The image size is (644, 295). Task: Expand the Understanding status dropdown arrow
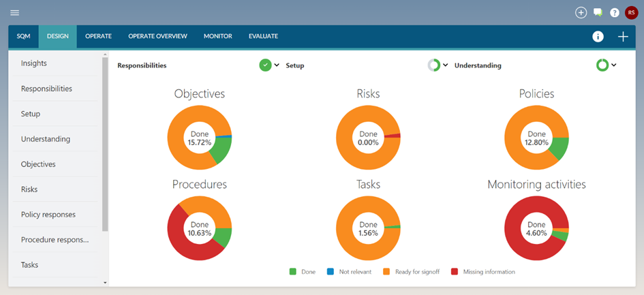(614, 65)
